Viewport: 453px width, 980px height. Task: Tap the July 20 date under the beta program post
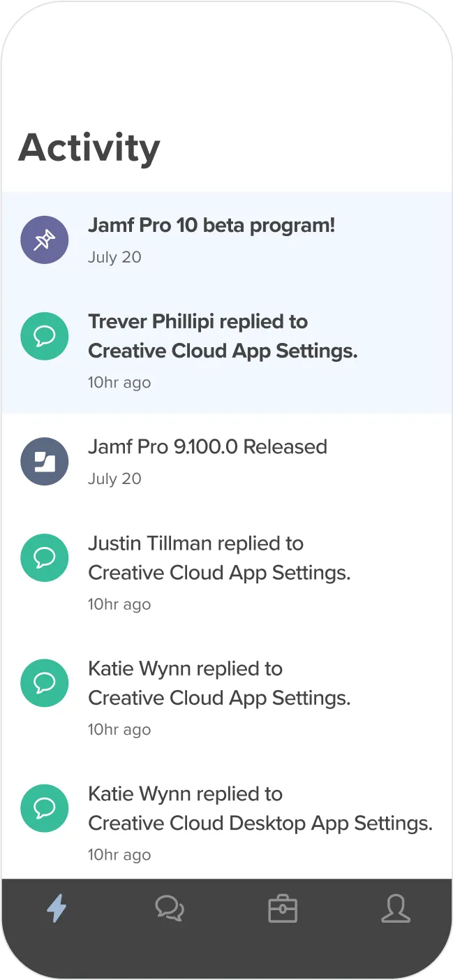click(x=114, y=257)
